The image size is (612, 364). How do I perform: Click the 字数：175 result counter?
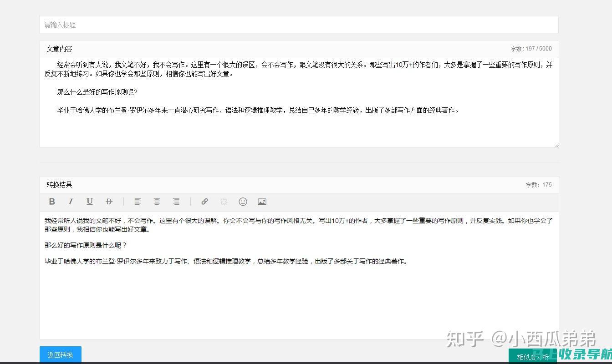pyautogui.click(x=539, y=185)
